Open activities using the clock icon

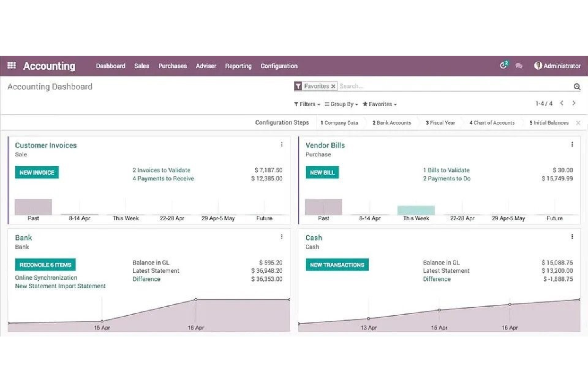pyautogui.click(x=503, y=65)
